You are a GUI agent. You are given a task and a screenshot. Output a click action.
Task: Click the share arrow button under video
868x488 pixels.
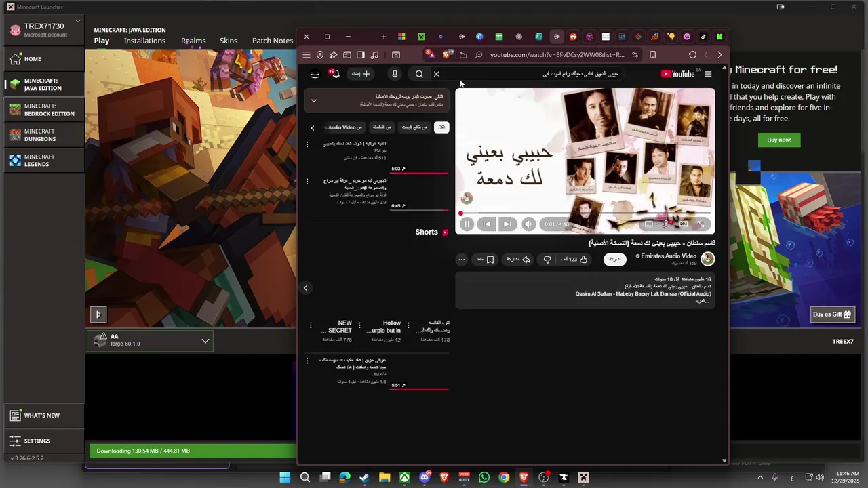tap(519, 260)
